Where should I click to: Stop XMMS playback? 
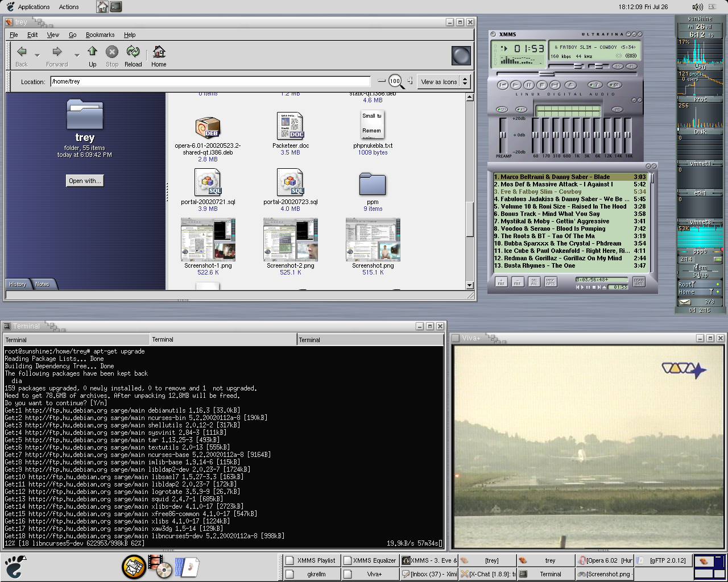pyautogui.click(x=541, y=85)
